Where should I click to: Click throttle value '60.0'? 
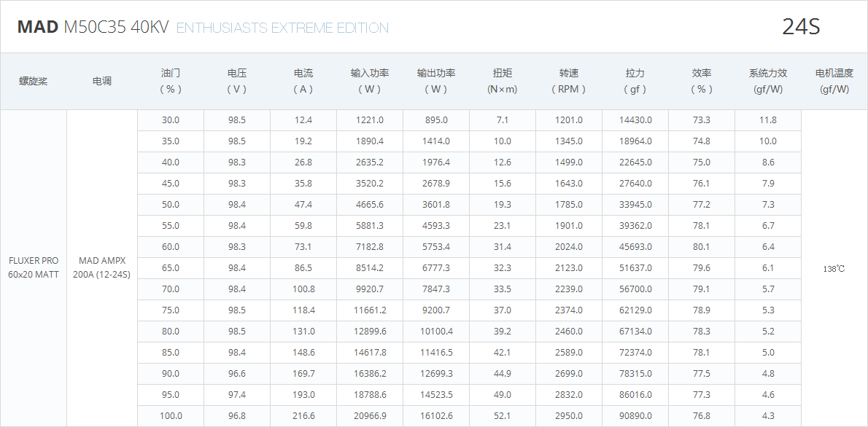point(171,247)
